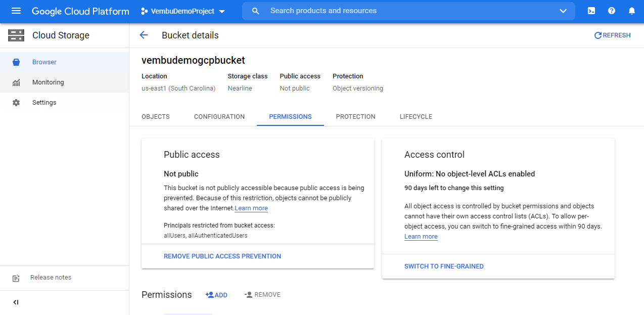Click the Monitoring chart icon
This screenshot has width=644, height=315.
coord(16,82)
